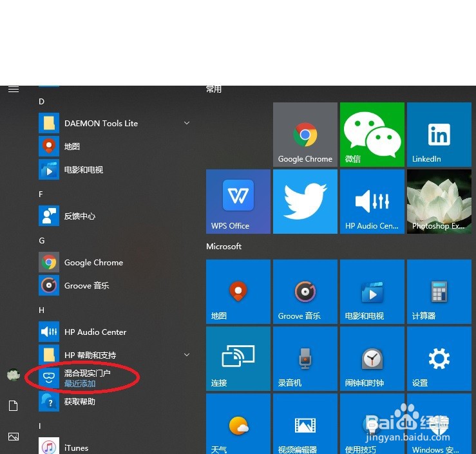The width and height of the screenshot is (476, 454).
Task: Open 反馈中心 in the app list
Action: [114, 216]
